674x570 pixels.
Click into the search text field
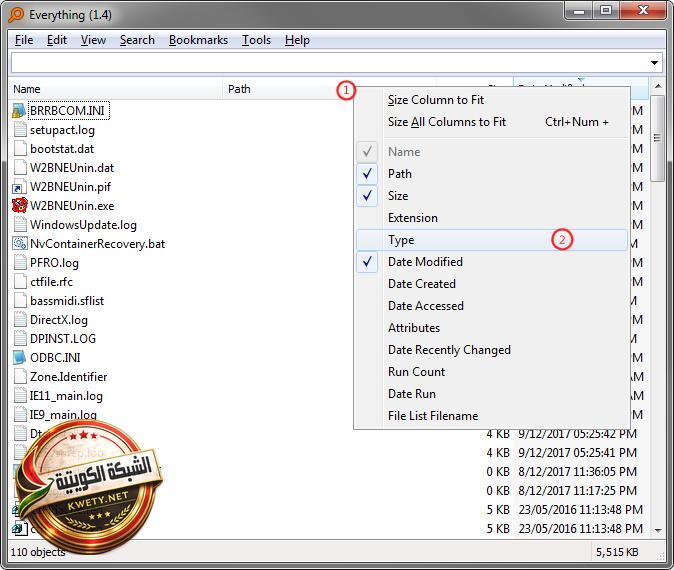pyautogui.click(x=328, y=63)
